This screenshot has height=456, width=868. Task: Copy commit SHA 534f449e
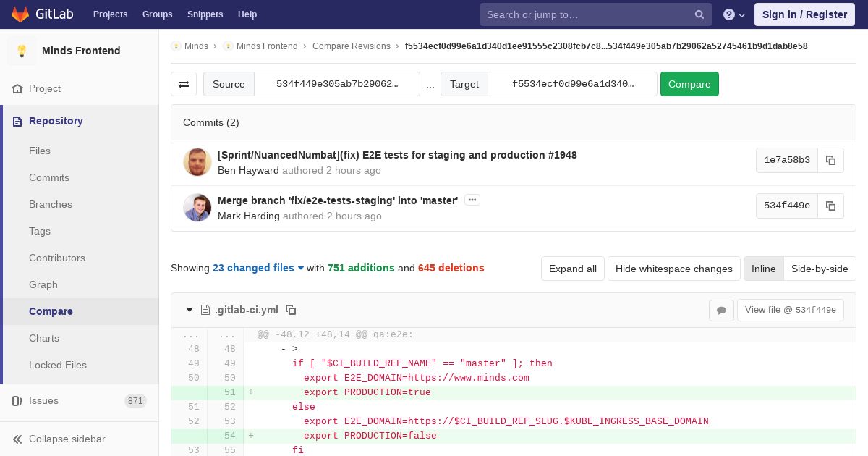[830, 206]
